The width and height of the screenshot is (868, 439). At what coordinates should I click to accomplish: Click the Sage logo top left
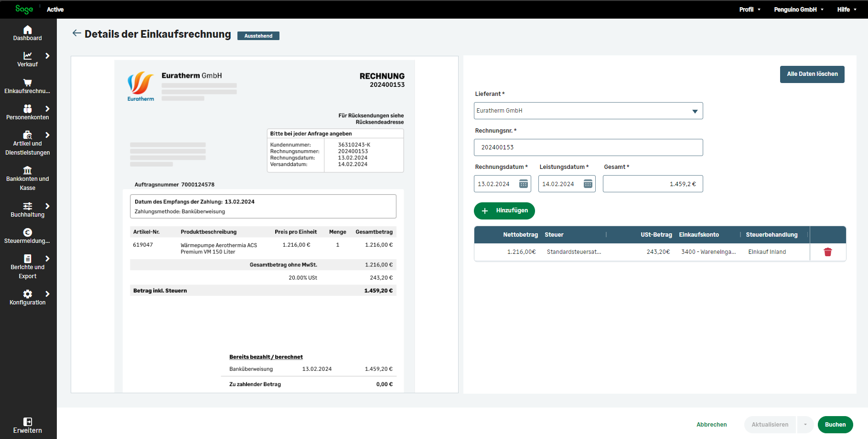click(x=24, y=9)
